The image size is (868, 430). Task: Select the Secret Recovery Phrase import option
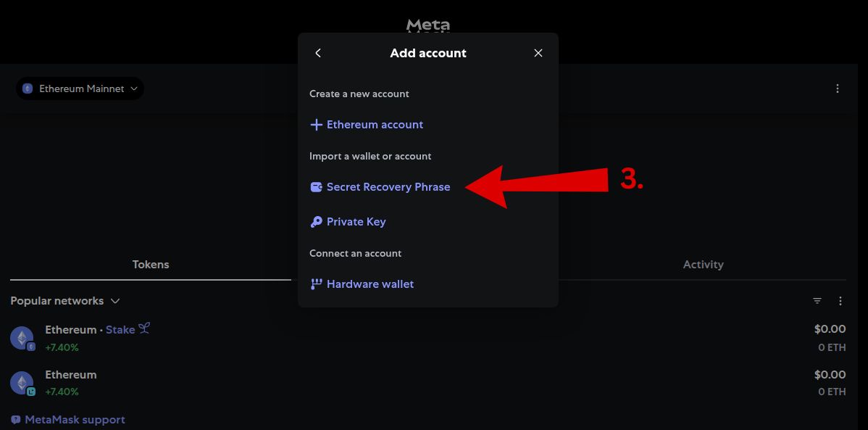(x=388, y=186)
